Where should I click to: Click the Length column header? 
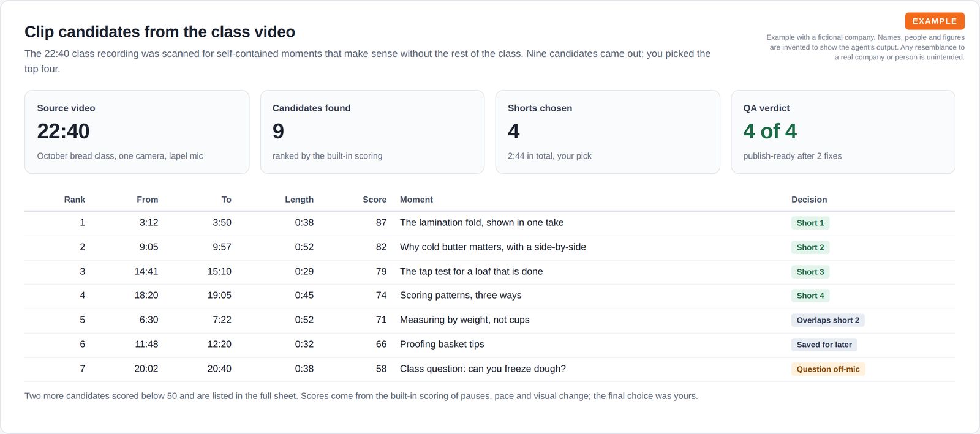click(x=300, y=200)
